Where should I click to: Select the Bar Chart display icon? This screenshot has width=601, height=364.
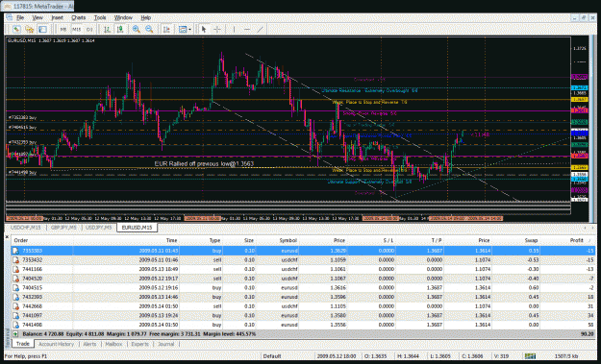(x=108, y=29)
